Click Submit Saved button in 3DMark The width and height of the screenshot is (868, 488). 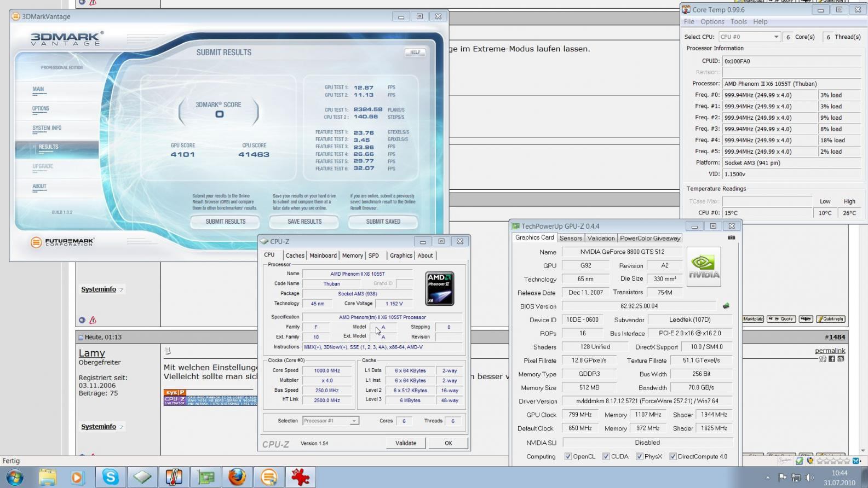383,222
